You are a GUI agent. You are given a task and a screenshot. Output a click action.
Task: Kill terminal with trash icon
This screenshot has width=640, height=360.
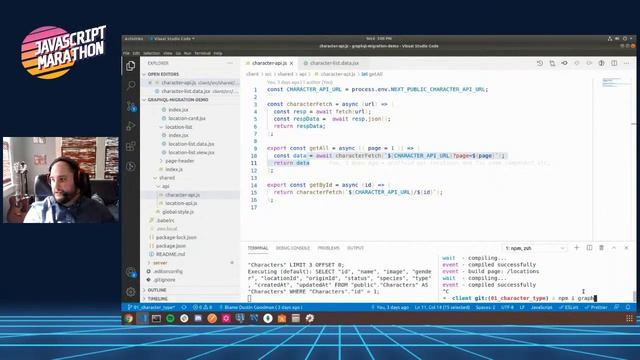[x=601, y=248]
